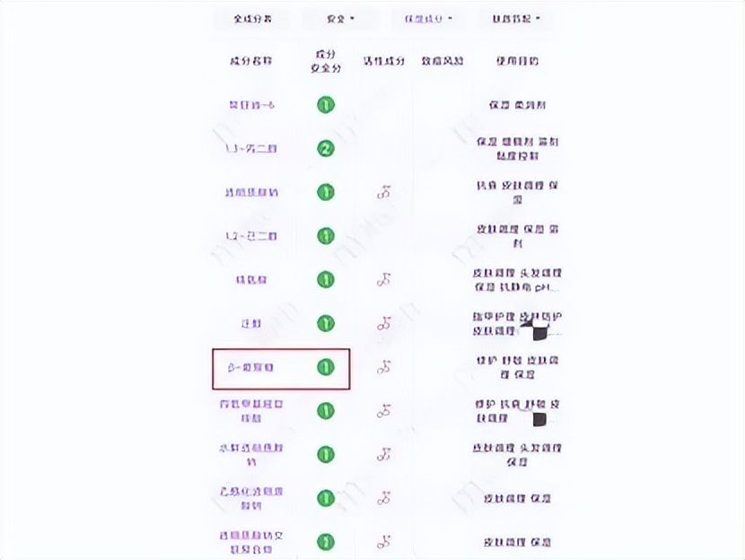745x560 pixels.
Task: Click the active-ingredient icon for 乙酰化透明质酸钠
Action: pyautogui.click(x=384, y=497)
